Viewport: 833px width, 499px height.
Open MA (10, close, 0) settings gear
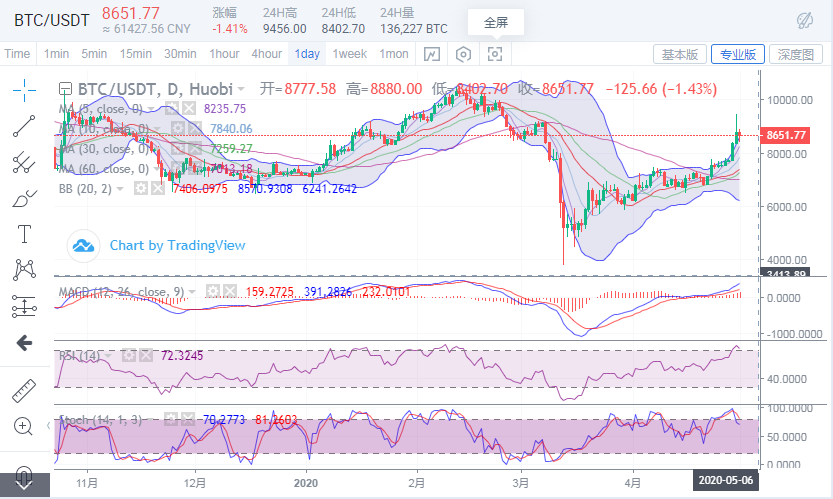point(177,129)
